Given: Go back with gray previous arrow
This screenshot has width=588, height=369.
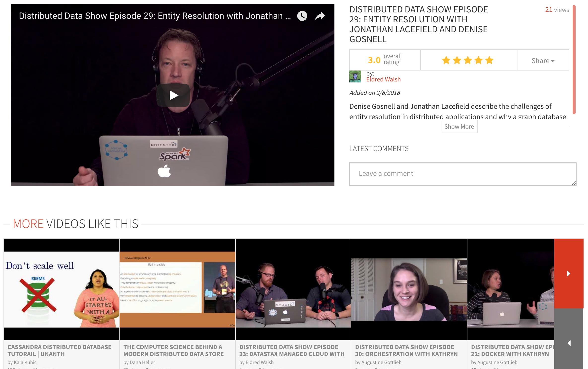Looking at the screenshot, I should point(569,343).
